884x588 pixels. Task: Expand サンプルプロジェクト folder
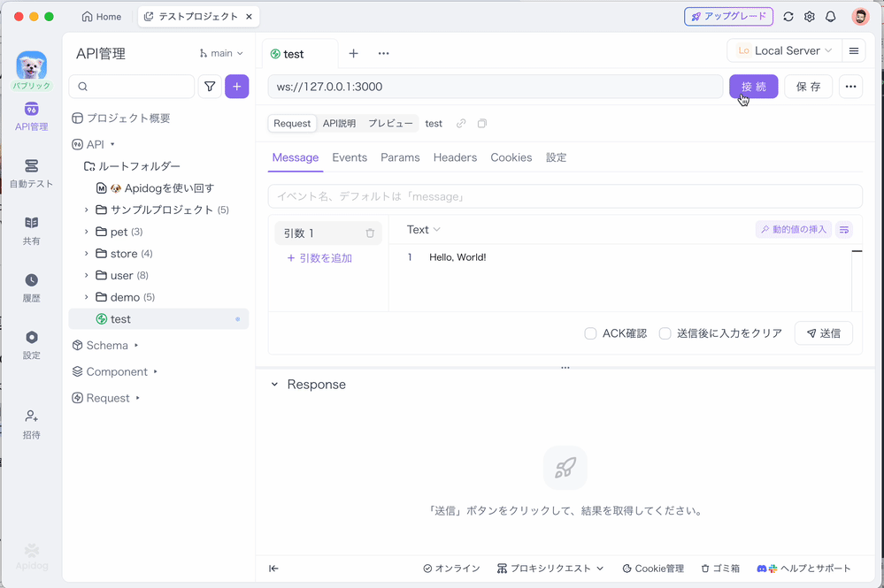pyautogui.click(x=86, y=210)
